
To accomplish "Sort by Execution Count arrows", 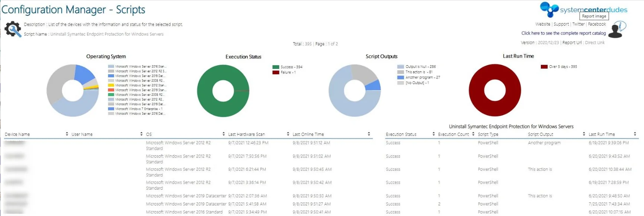I will point(473,134).
